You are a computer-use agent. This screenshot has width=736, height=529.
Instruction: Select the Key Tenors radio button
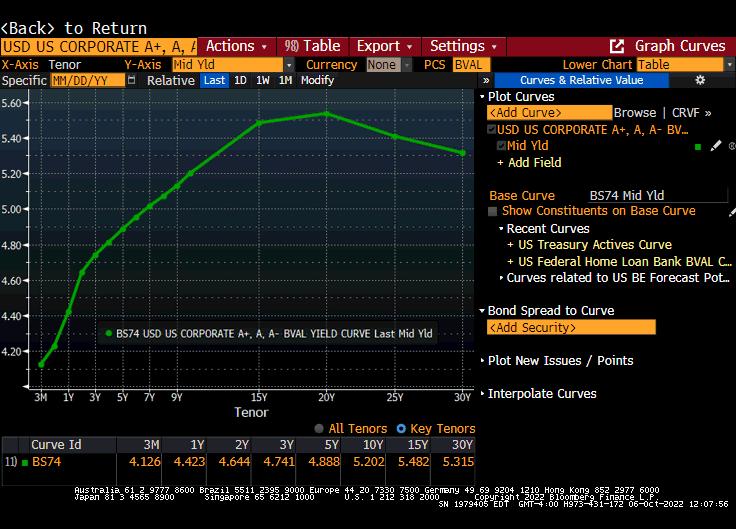(401, 428)
